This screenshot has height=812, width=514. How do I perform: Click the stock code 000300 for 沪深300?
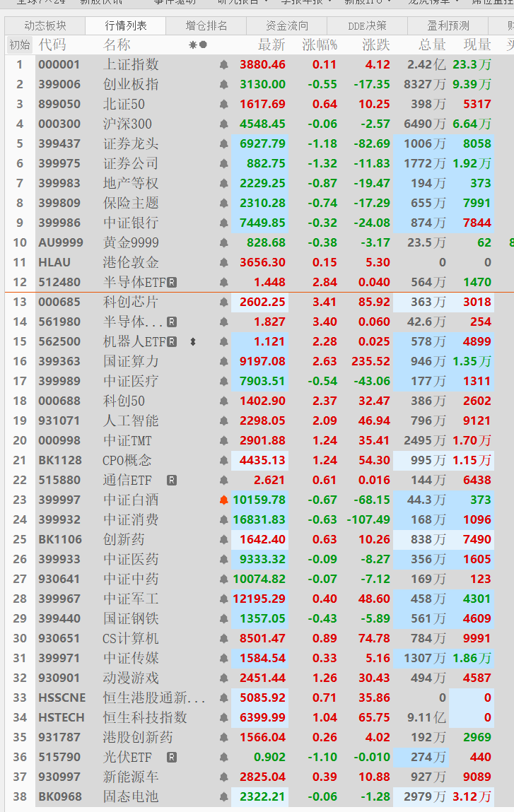pos(59,124)
